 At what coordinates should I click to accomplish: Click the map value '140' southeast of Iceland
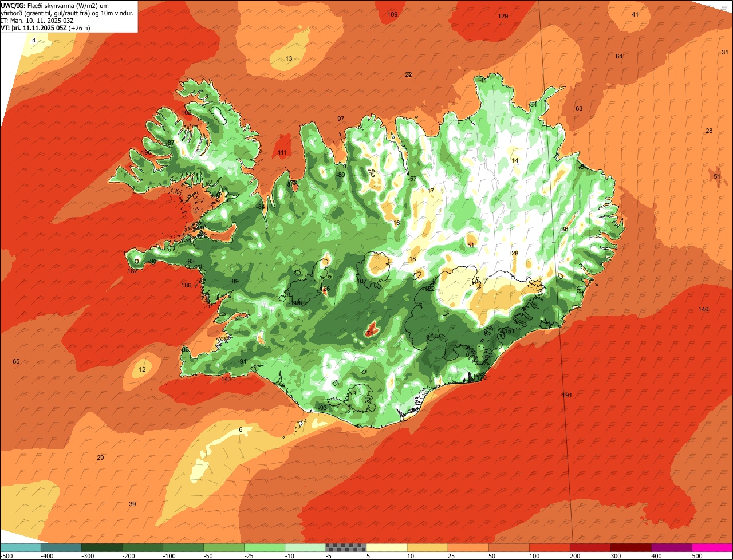coord(703,309)
